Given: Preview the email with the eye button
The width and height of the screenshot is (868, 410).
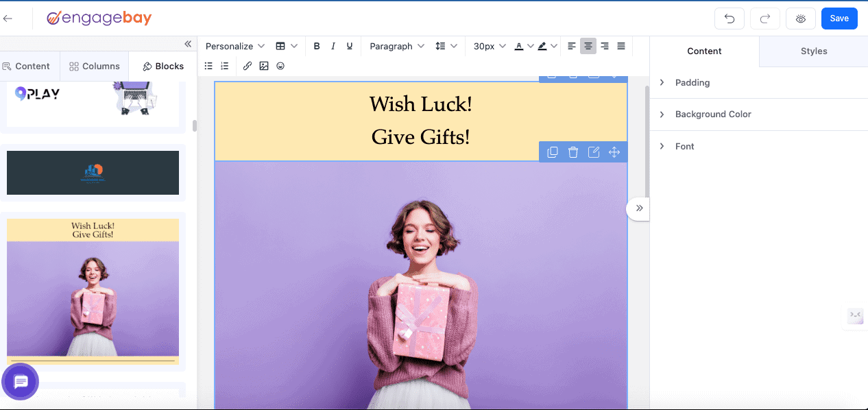Looking at the screenshot, I should 801,19.
